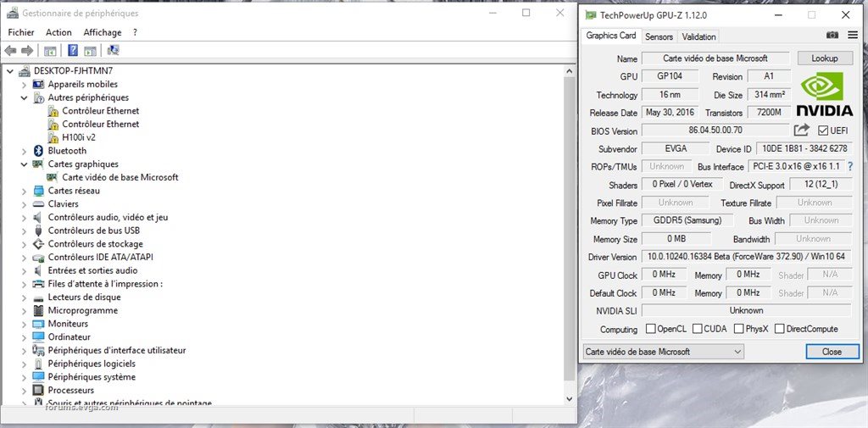Toggle the DirectCompute checkbox
Screen dimensions: 868x428
pyautogui.click(x=780, y=329)
